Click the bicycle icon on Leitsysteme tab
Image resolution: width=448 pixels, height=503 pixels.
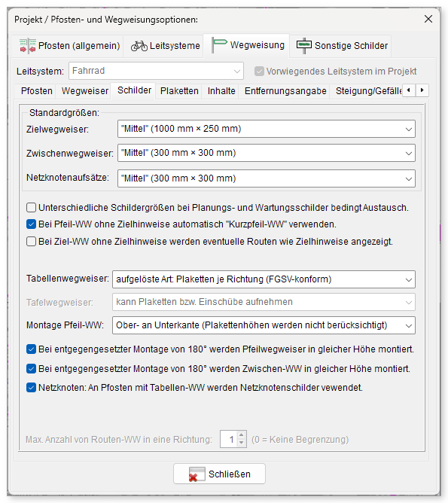(139, 46)
